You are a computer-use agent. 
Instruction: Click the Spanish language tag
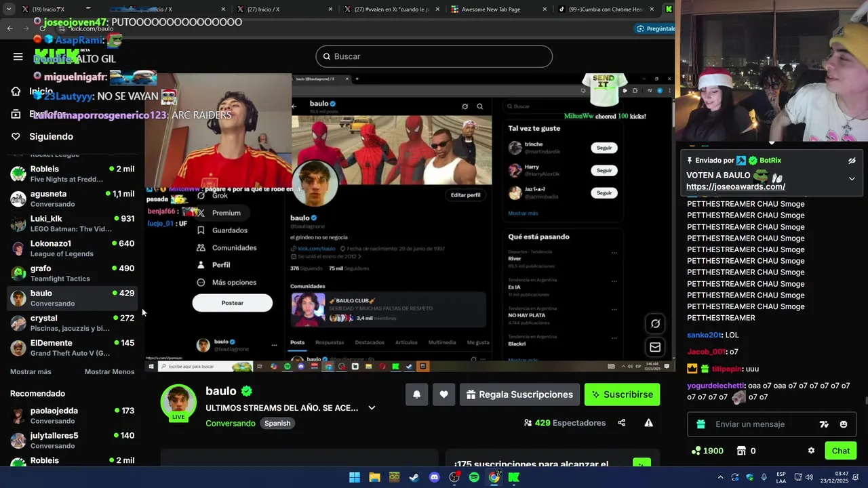click(277, 423)
